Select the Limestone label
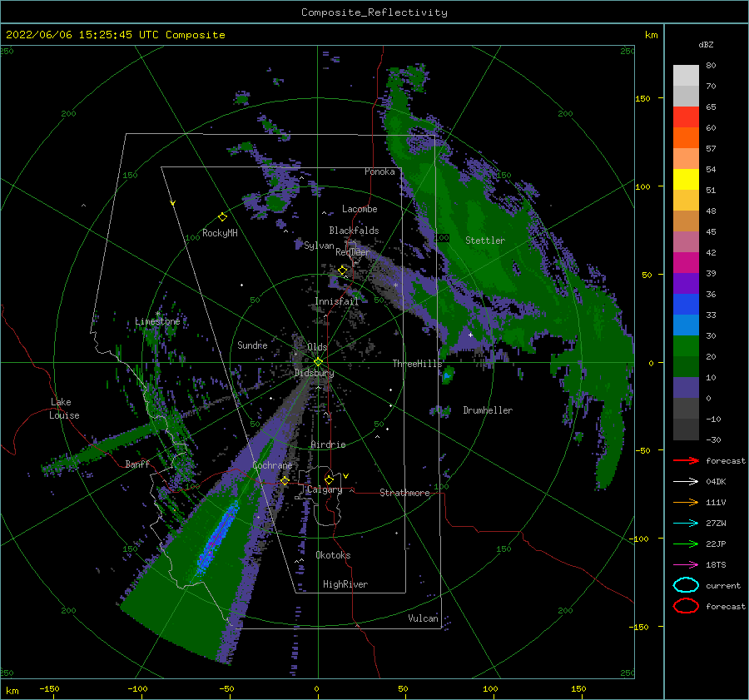Screen dimensions: 749x700 tap(157, 321)
